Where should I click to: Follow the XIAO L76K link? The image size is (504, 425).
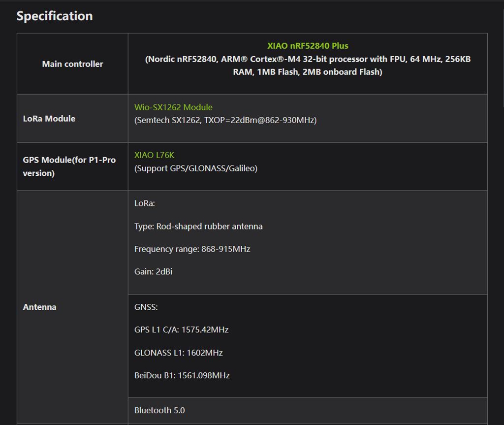[154, 155]
